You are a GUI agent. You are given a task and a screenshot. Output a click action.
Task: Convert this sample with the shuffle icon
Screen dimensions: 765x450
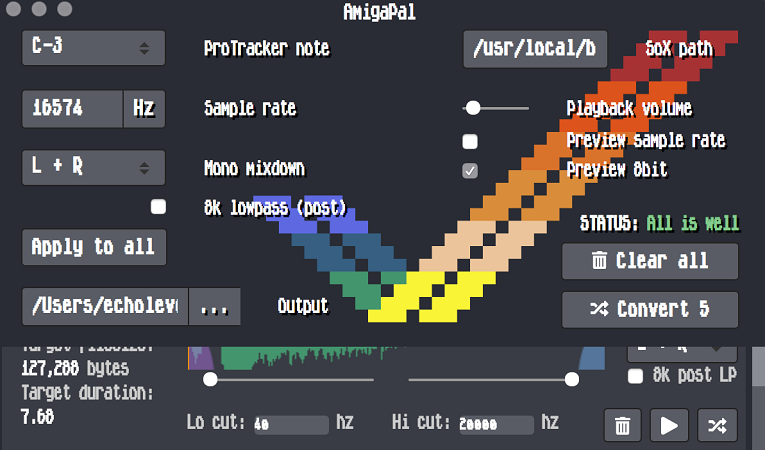(717, 426)
